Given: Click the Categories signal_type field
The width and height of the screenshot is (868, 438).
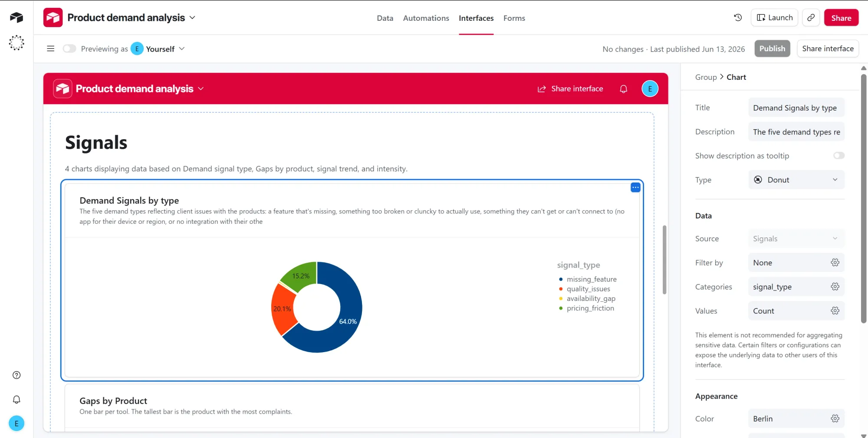Looking at the screenshot, I should click(796, 287).
